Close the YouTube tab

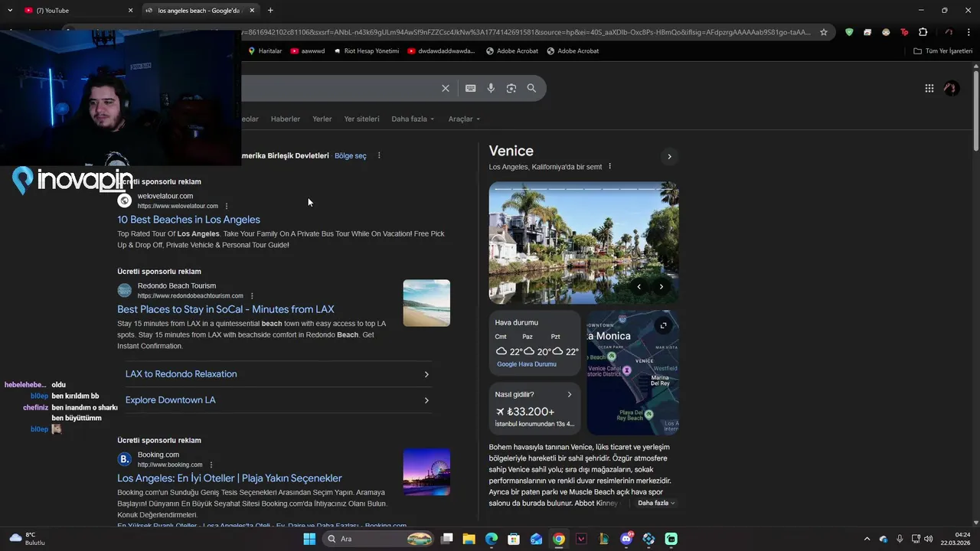[130, 10]
